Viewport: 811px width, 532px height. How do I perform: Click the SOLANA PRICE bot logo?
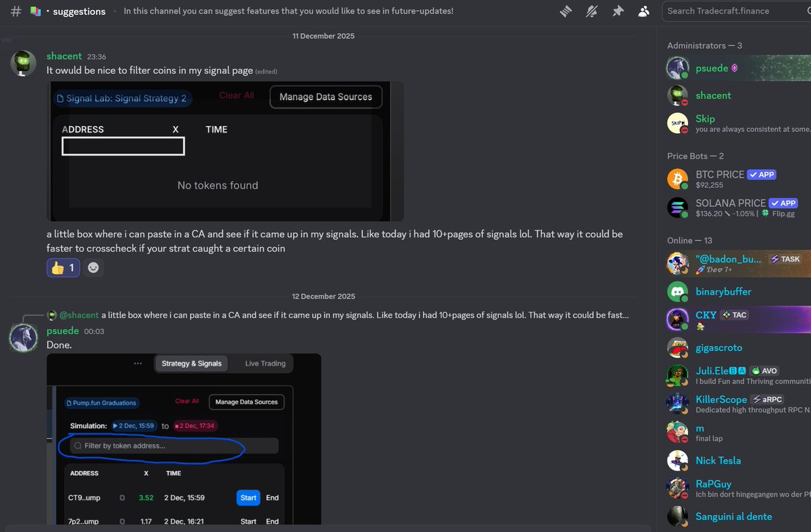point(678,207)
